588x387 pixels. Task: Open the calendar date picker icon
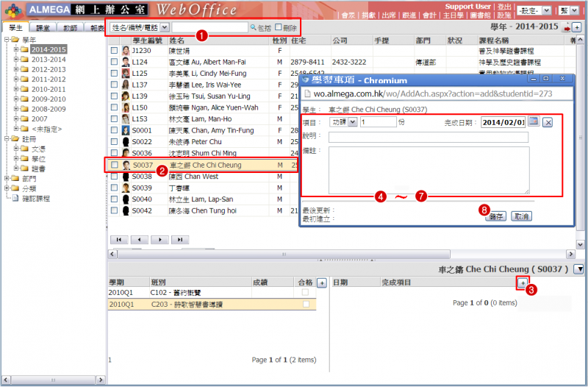click(534, 121)
